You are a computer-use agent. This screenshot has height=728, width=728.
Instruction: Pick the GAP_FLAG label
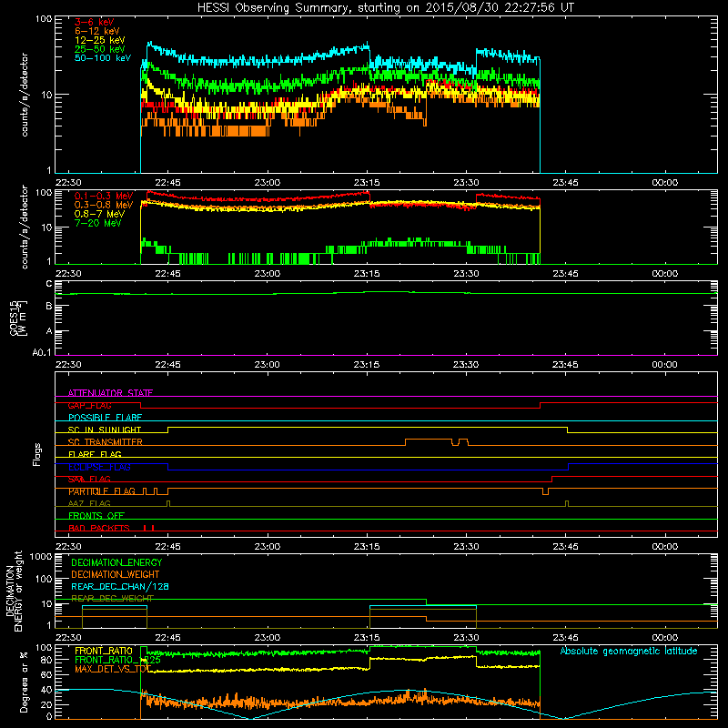click(x=89, y=405)
